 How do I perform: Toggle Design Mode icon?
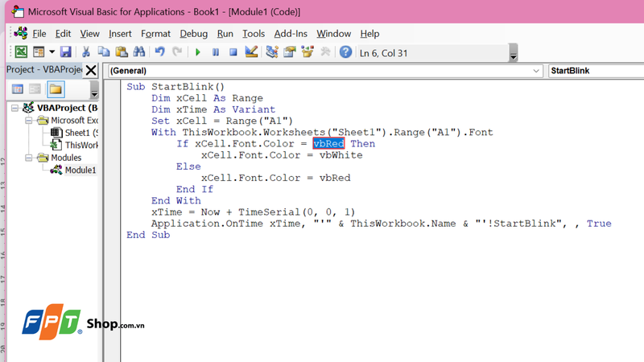pos(251,52)
